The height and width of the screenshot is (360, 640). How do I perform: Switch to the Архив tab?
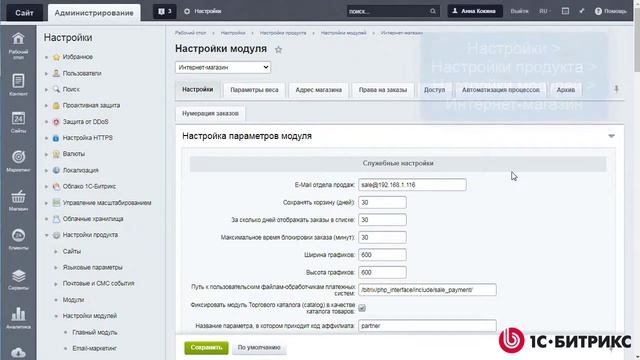566,90
